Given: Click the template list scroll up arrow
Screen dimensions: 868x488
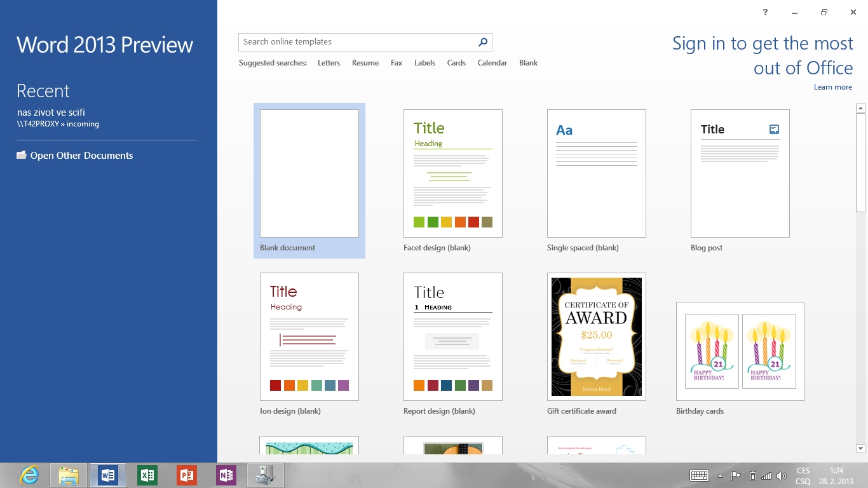Looking at the screenshot, I should [861, 108].
